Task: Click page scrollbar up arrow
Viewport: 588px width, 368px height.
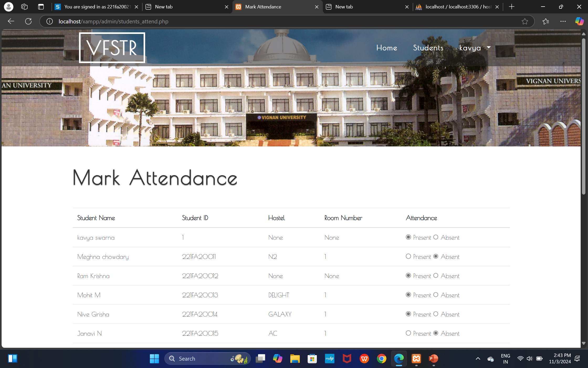Action: point(584,34)
